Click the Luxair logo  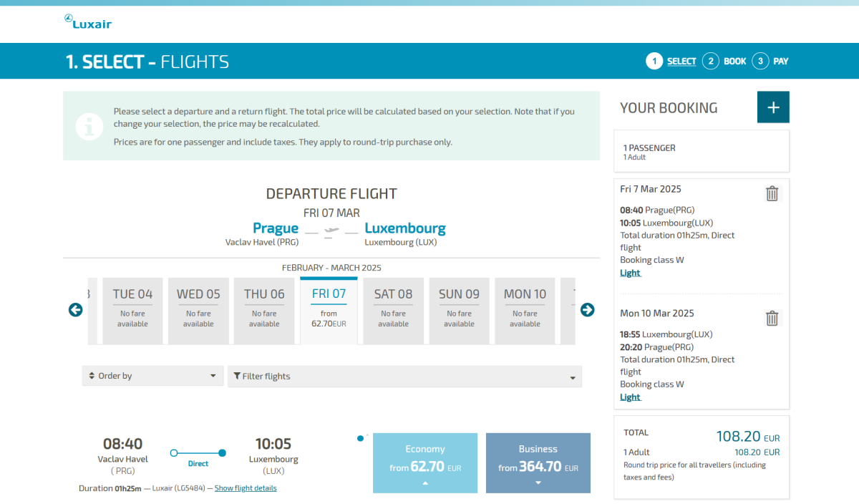coord(87,22)
